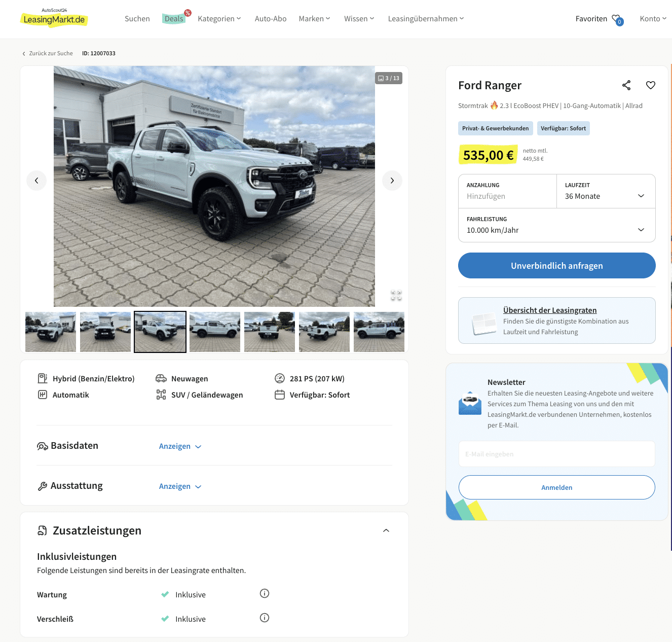Click the Anmelden newsletter button
The image size is (672, 642).
point(556,487)
